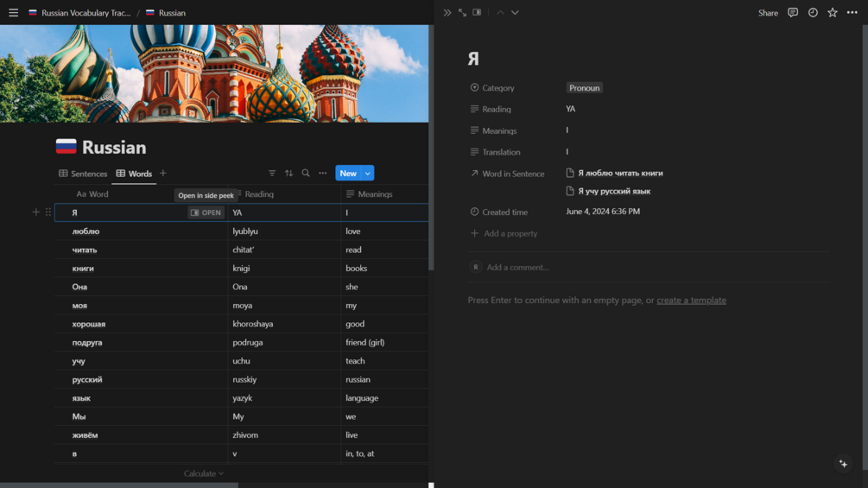The width and height of the screenshot is (868, 488).
Task: Select the книги word cell
Action: point(141,269)
